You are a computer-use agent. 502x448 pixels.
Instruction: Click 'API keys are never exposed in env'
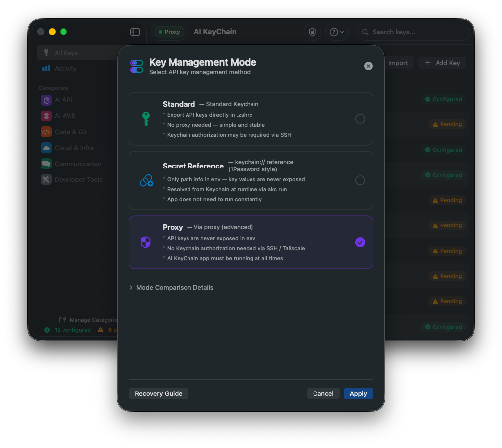coord(211,238)
